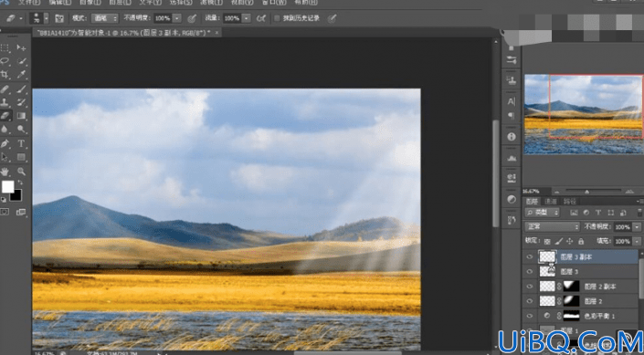The height and width of the screenshot is (355, 644).
Task: Select the Gradient tool
Action: pos(21,115)
